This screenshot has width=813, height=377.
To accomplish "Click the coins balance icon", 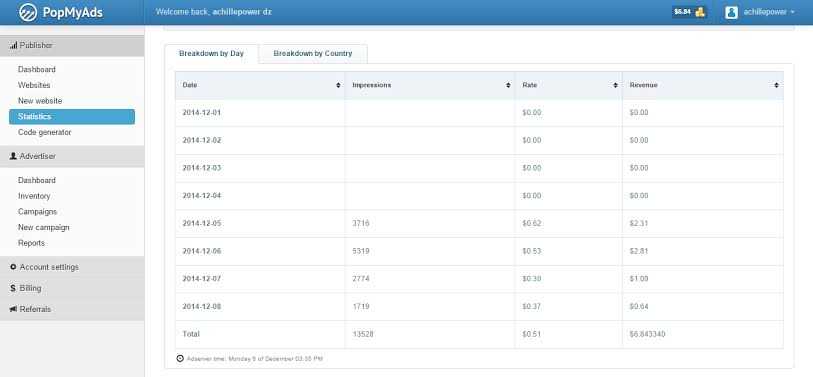I will pyautogui.click(x=699, y=12).
